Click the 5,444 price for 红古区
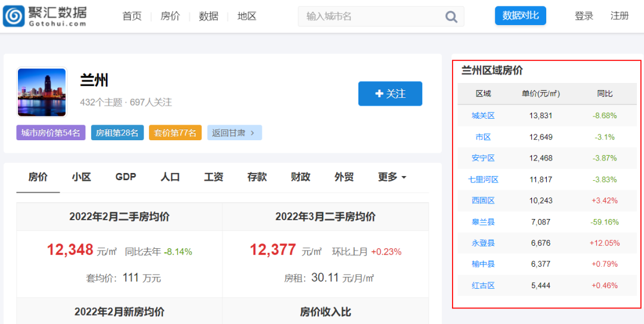The width and height of the screenshot is (644, 324). coord(541,285)
